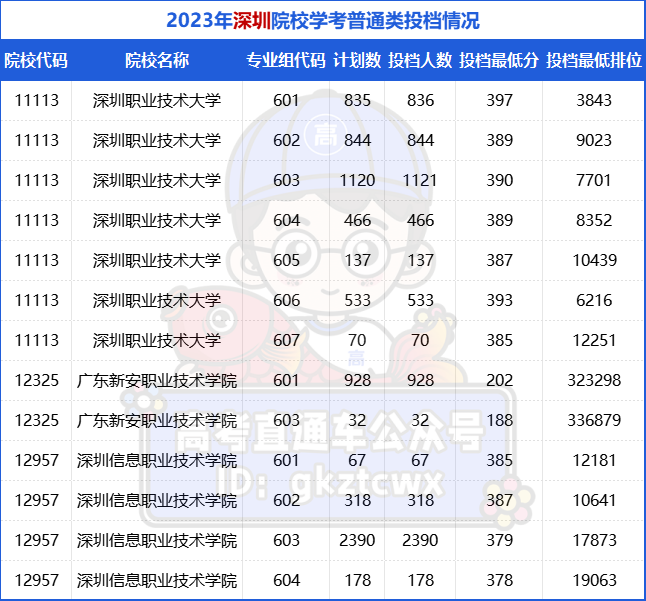This screenshot has height=601, width=646.
Task: Click the 计划数 column header
Action: pos(357,60)
